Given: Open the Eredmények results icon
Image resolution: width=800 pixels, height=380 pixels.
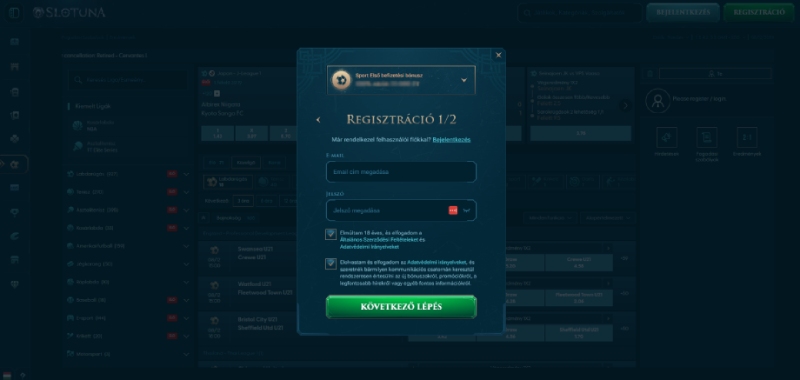Looking at the screenshot, I should (x=746, y=138).
